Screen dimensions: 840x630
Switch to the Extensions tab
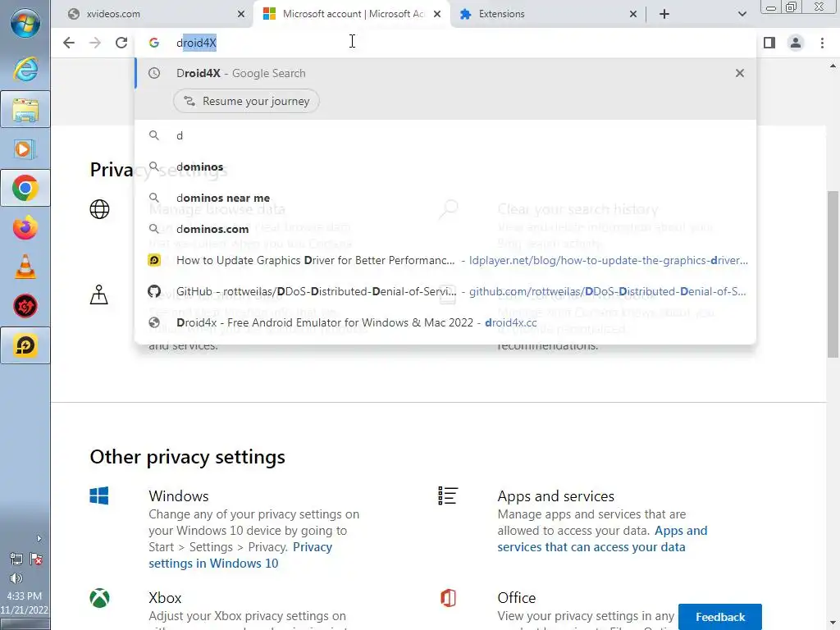[547, 14]
